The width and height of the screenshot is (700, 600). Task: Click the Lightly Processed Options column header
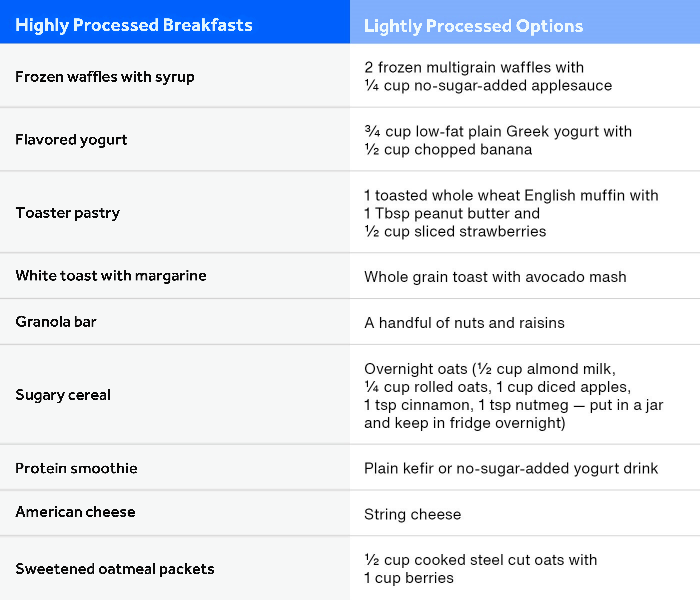pos(473,26)
